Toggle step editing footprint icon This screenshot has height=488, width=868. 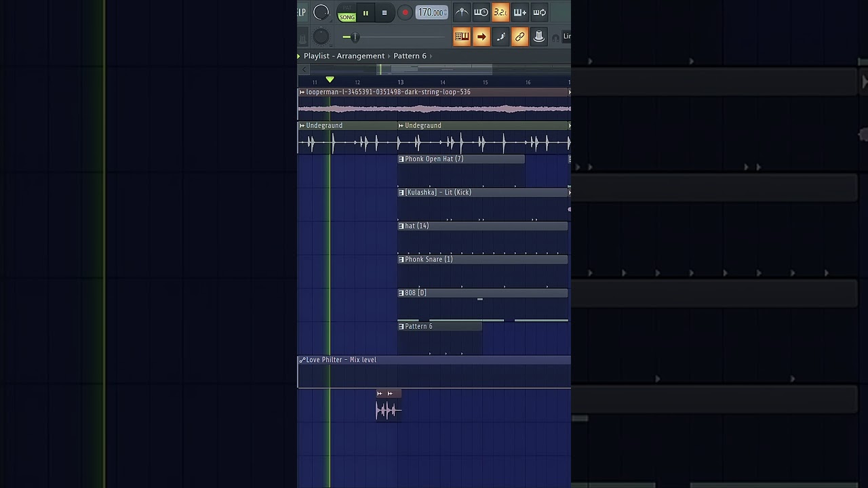[500, 37]
